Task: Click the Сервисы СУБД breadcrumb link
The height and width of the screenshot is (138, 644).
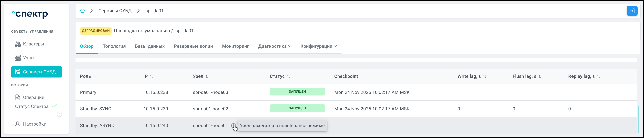Action: click(115, 11)
